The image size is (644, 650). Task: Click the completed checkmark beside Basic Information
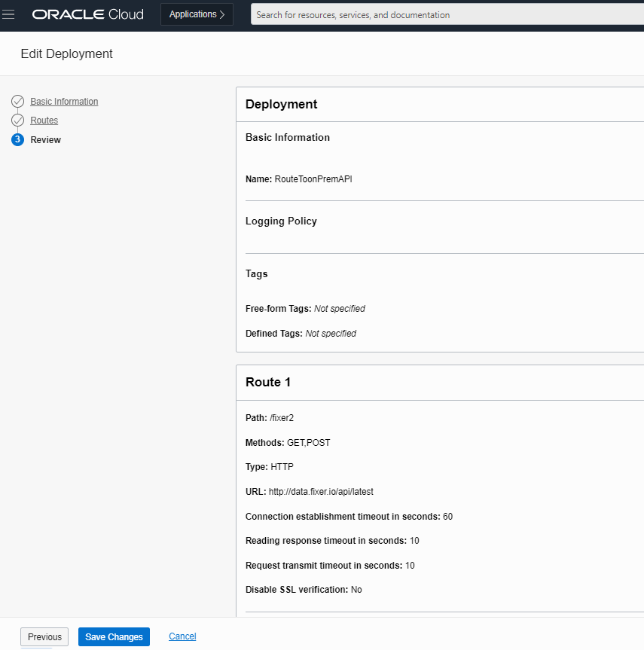(x=17, y=101)
